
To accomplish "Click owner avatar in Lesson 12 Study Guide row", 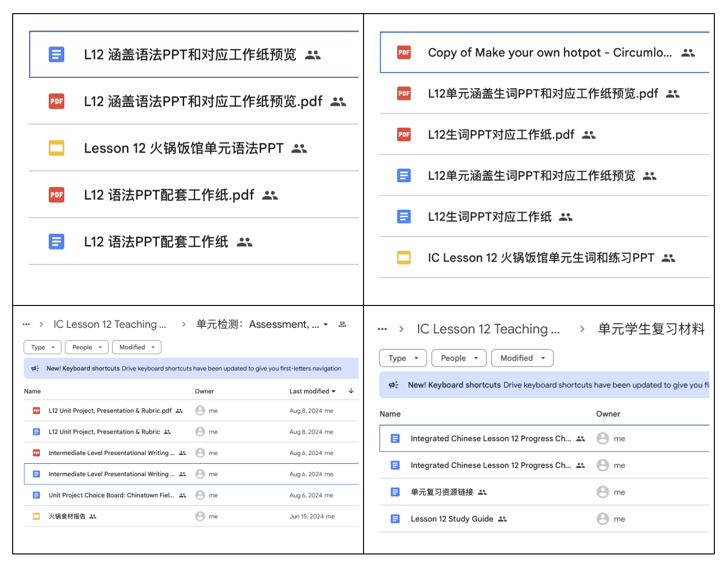I will 603,519.
